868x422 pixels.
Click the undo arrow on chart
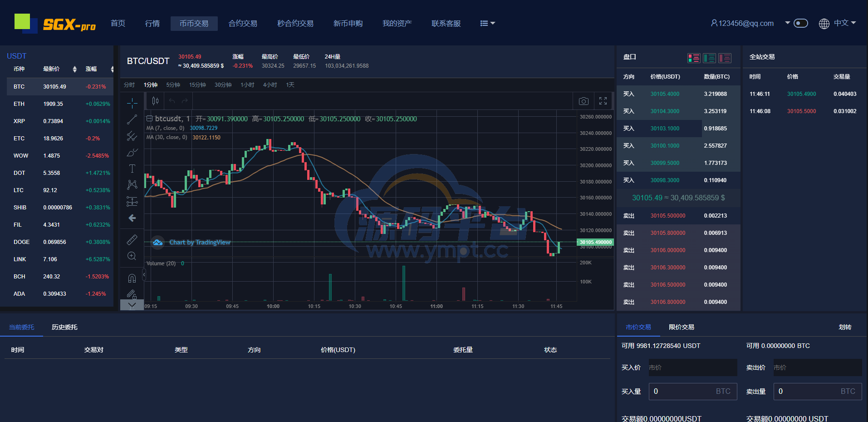tap(172, 101)
